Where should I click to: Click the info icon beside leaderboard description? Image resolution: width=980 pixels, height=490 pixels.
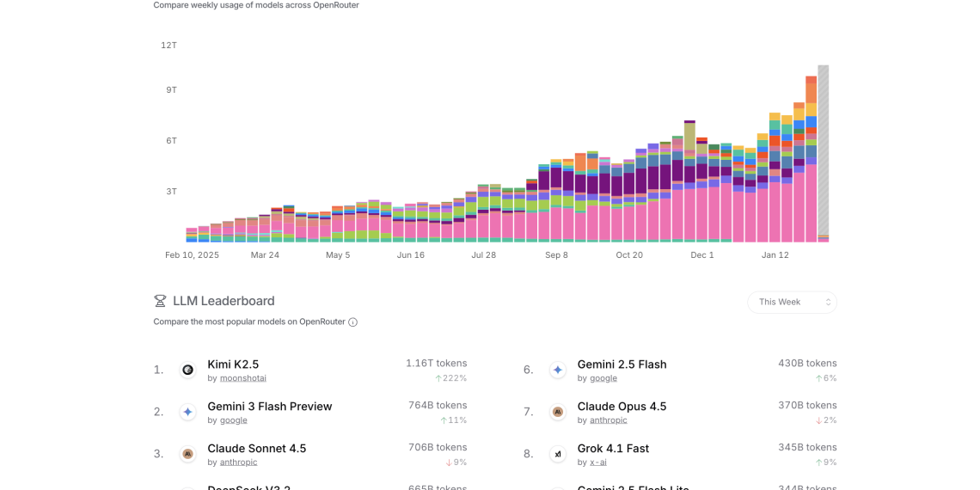click(352, 322)
